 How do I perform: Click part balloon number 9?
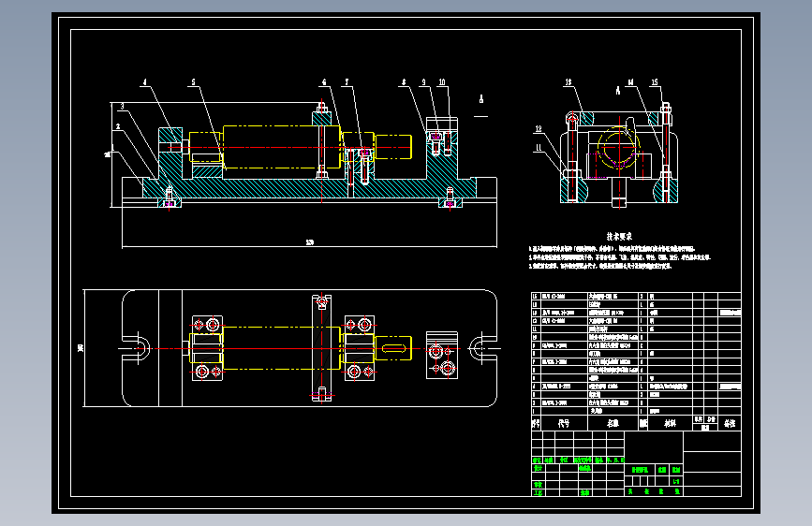tap(423, 82)
